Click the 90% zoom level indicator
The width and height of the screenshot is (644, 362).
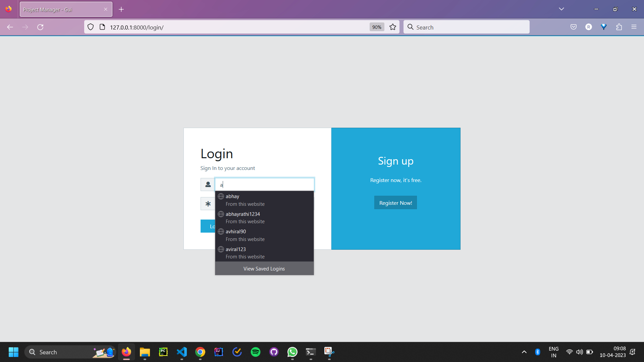pyautogui.click(x=377, y=27)
